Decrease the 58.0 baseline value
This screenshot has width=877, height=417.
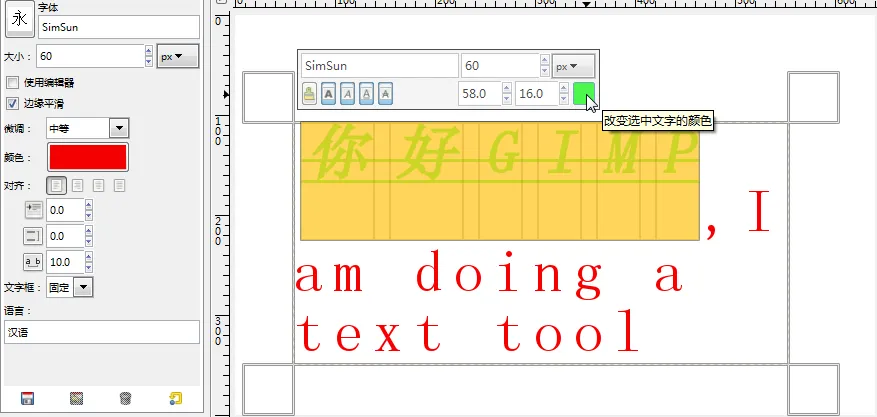click(x=507, y=99)
